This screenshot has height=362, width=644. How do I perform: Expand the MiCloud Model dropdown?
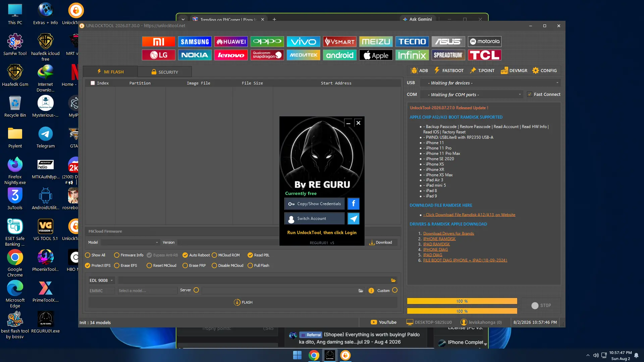[130, 242]
